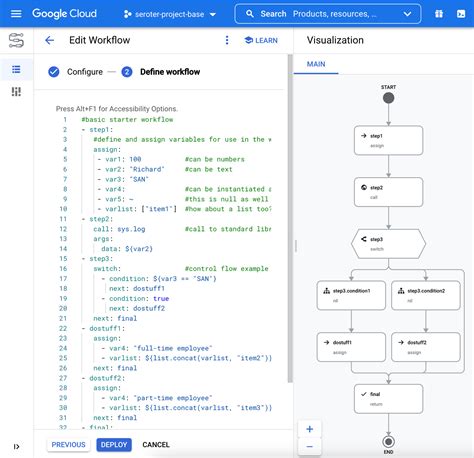
Task: Click the 'Edit Workflow' page title
Action: [x=100, y=40]
